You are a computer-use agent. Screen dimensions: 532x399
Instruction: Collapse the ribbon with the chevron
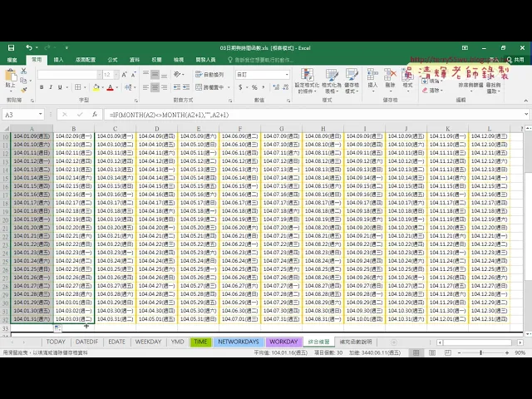(x=525, y=101)
